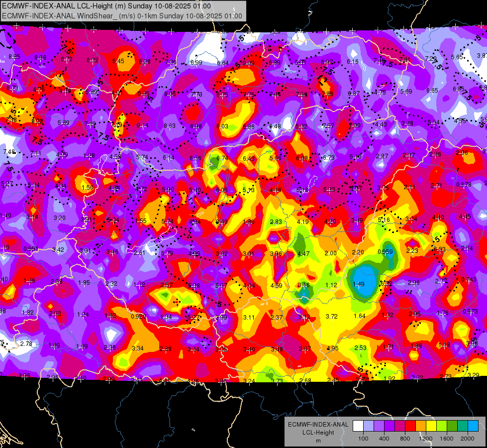487x448 pixels.
Task: Select the dark green legend swatch right of 1600
Action: [x=452, y=426]
